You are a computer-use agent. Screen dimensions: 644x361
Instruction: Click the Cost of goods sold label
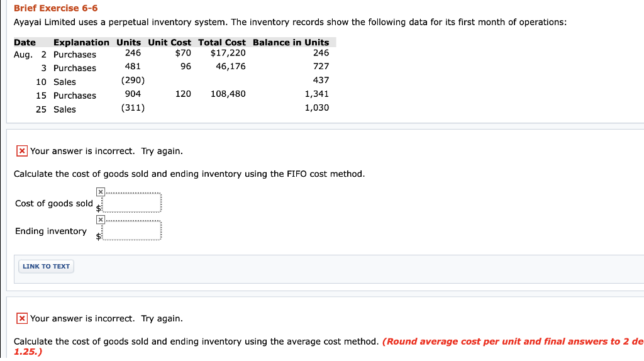click(x=54, y=203)
